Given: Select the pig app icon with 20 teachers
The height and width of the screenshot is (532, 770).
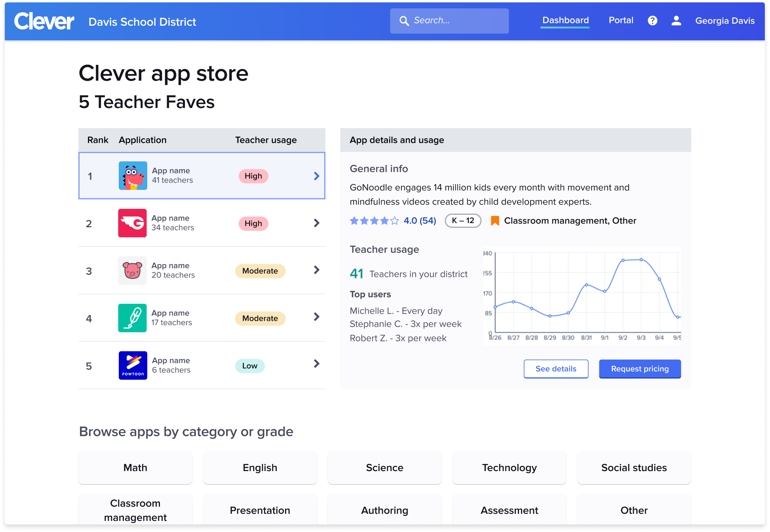Looking at the screenshot, I should click(133, 271).
